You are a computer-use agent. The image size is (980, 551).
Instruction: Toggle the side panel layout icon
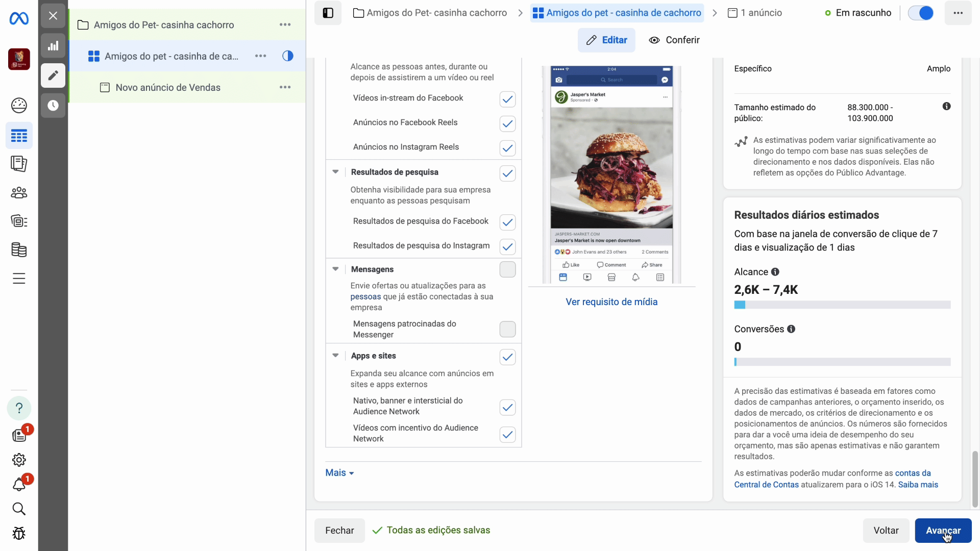pyautogui.click(x=328, y=13)
